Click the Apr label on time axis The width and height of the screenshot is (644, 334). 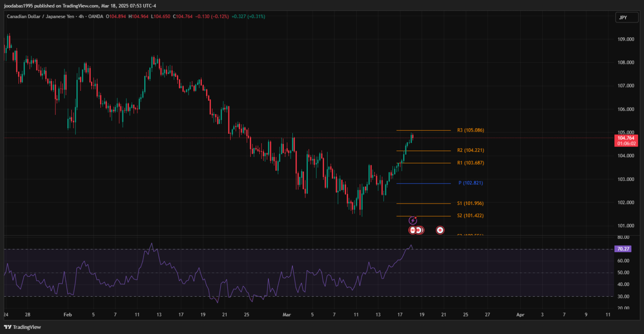tap(520, 315)
